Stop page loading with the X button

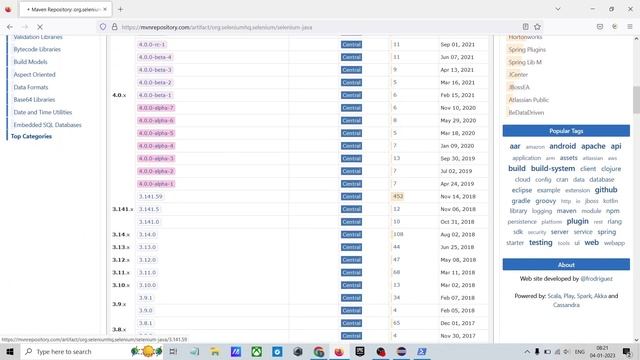[40, 27]
